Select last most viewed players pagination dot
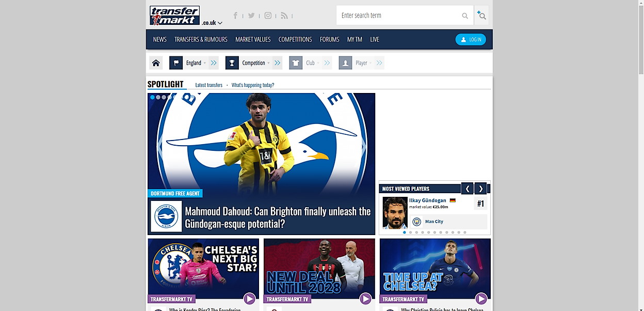This screenshot has height=311, width=644. (464, 232)
